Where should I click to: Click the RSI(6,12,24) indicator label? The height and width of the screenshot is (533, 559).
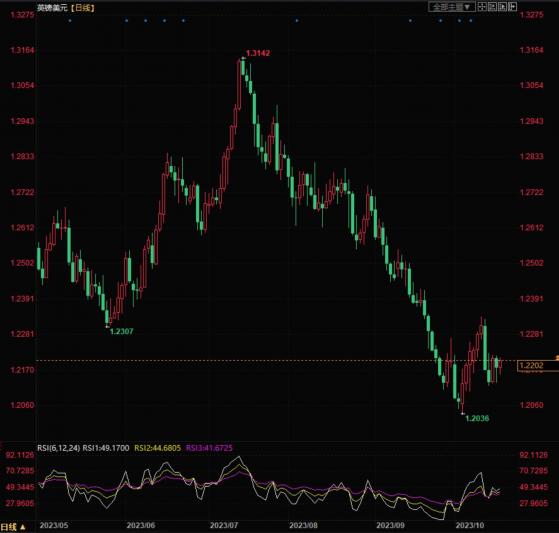[58, 448]
